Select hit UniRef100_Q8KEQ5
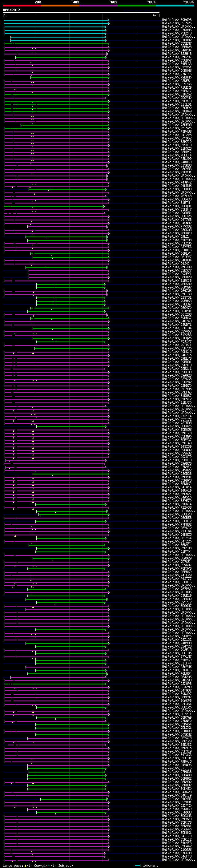The height and width of the screenshot is (868, 197). (x=177, y=125)
